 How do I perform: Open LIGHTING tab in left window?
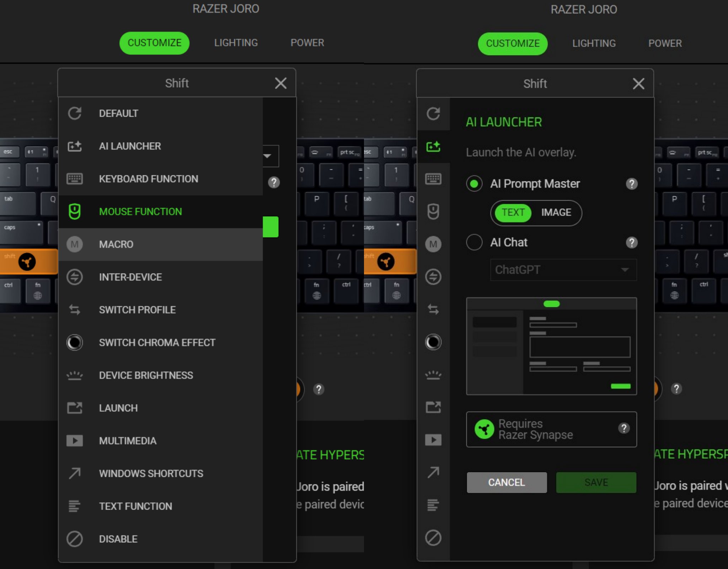pos(236,43)
